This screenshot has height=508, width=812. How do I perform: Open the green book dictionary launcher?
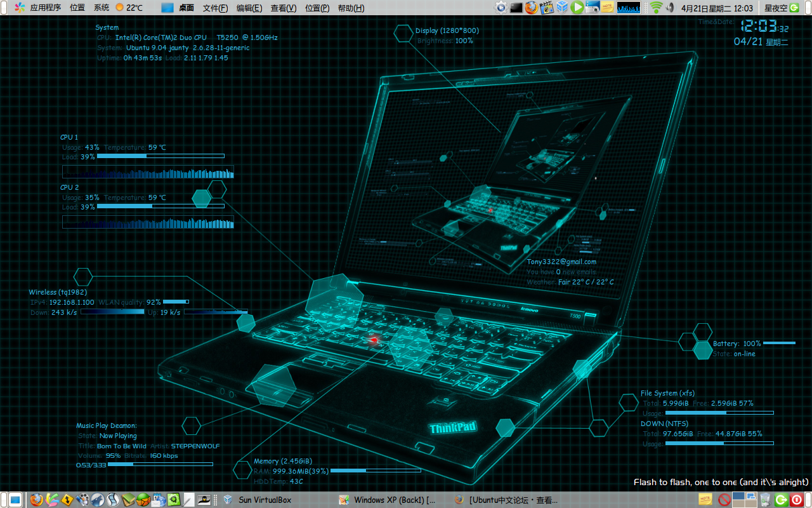pyautogui.click(x=128, y=500)
